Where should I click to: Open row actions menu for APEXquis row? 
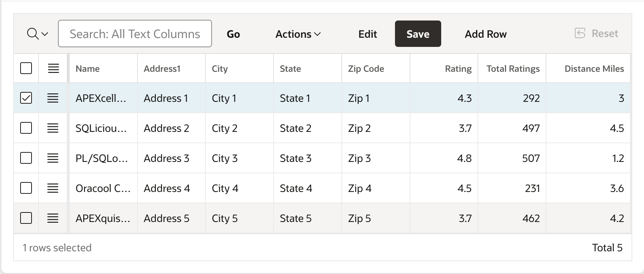tap(53, 218)
